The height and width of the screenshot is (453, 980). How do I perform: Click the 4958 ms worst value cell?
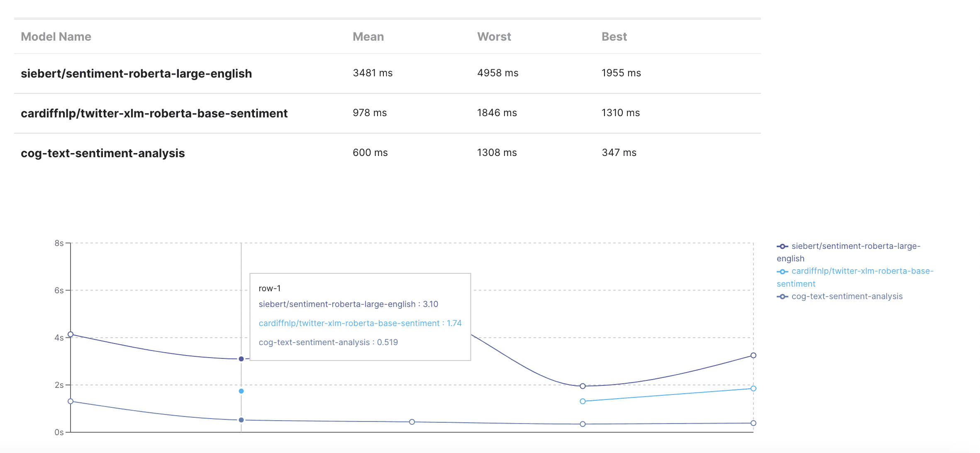click(x=497, y=73)
